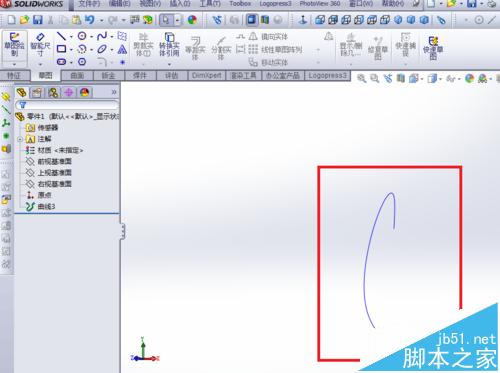
Task: Open the PhotoView 360 menu
Action: click(x=320, y=4)
